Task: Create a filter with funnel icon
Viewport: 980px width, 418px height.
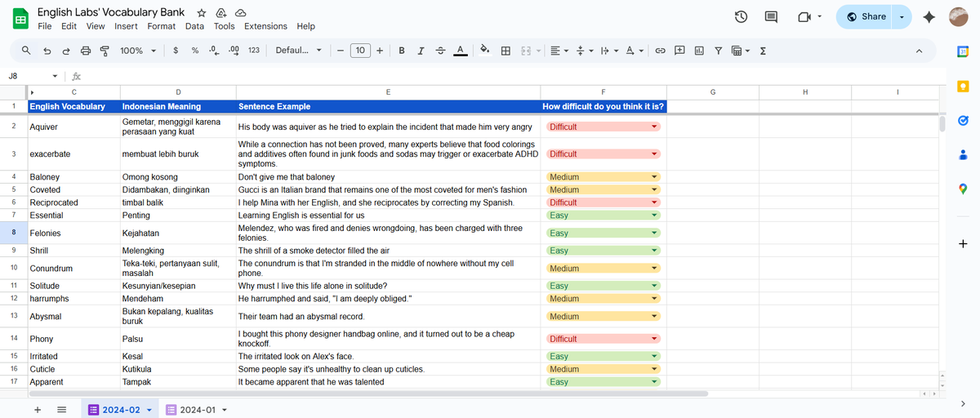Action: (x=718, y=51)
